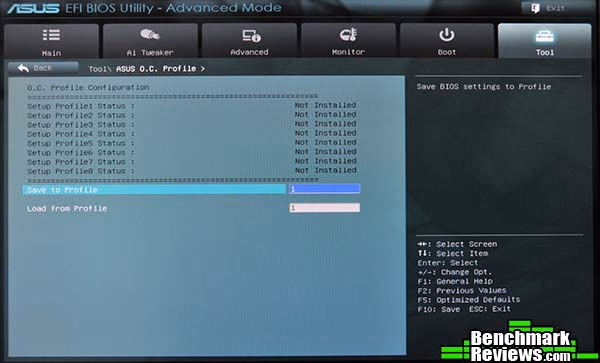The image size is (600, 363).
Task: Click the Tool toolbox icon
Action: pos(544,36)
